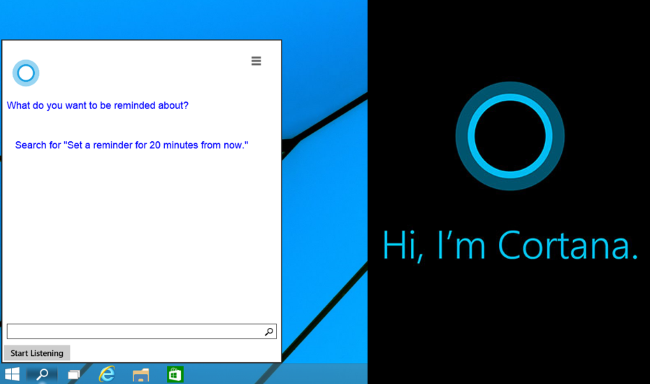The image size is (650, 384).
Task: Open the Windows Start button
Action: (x=12, y=374)
